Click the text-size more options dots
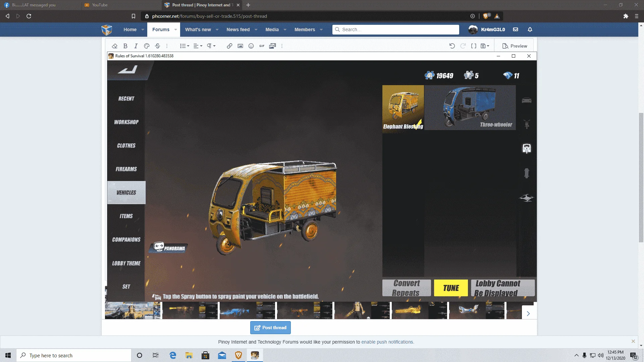 167,46
